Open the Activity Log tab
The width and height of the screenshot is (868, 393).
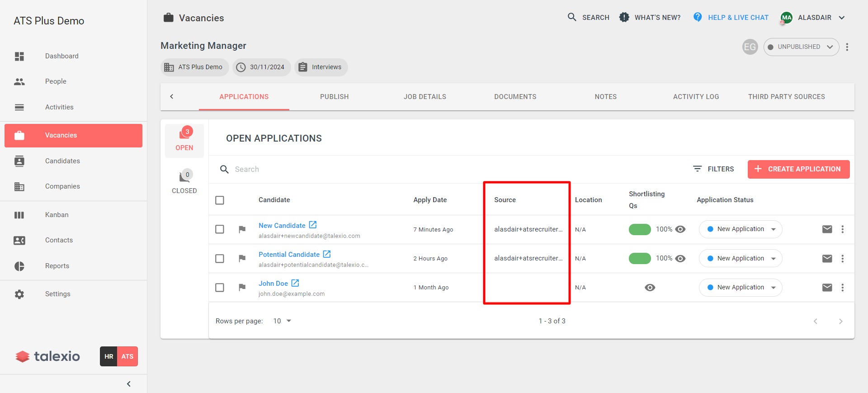click(696, 97)
